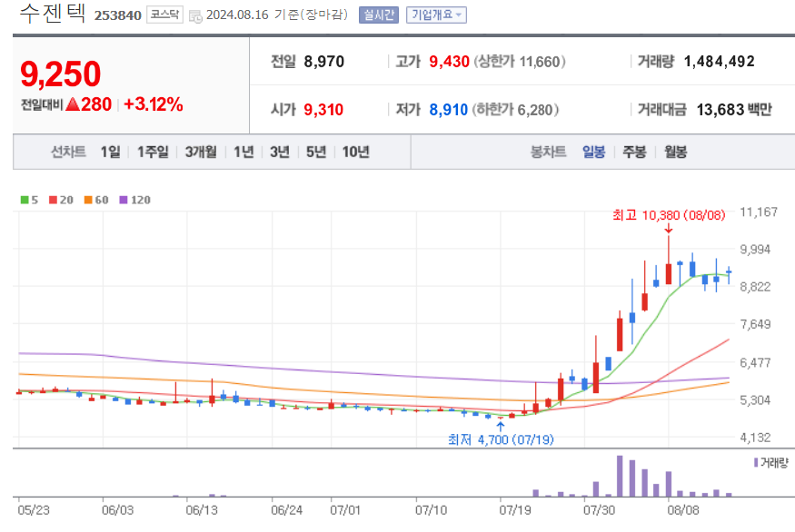Click the 고가 value 9,430
Screen dimensions: 795x532
pyautogui.click(x=449, y=62)
